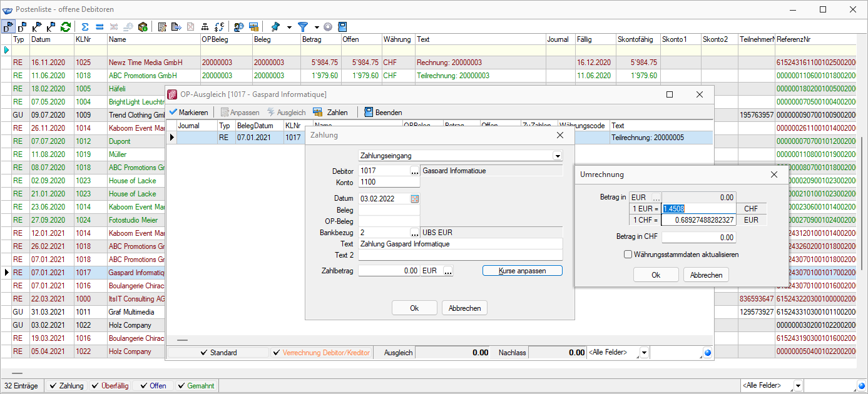Sort by the Fällig column header
868x394 pixels.
coord(595,39)
